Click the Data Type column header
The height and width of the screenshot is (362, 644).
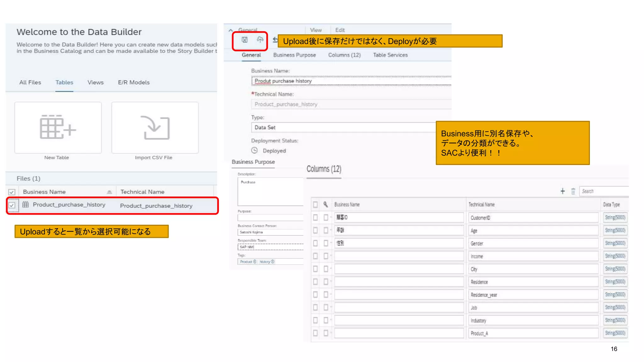[611, 205]
